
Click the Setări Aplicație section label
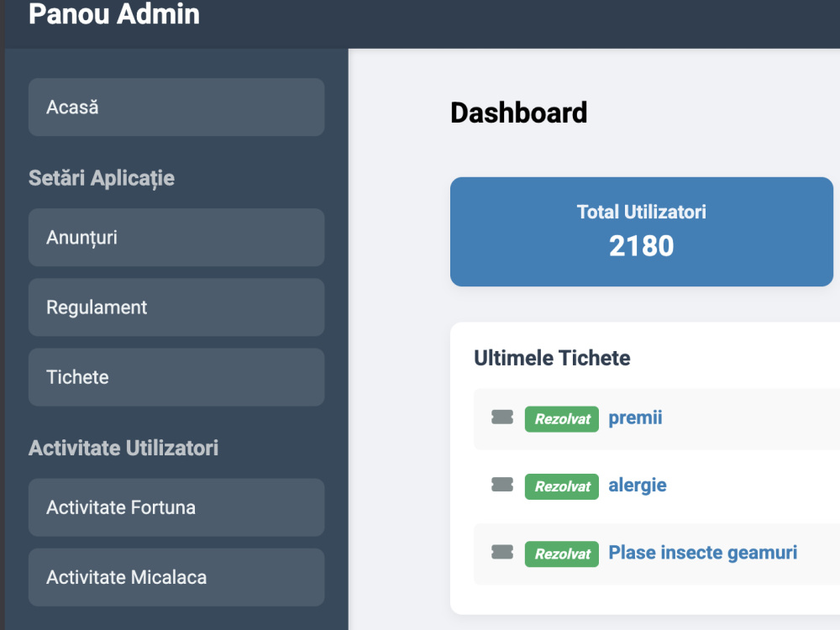click(102, 178)
